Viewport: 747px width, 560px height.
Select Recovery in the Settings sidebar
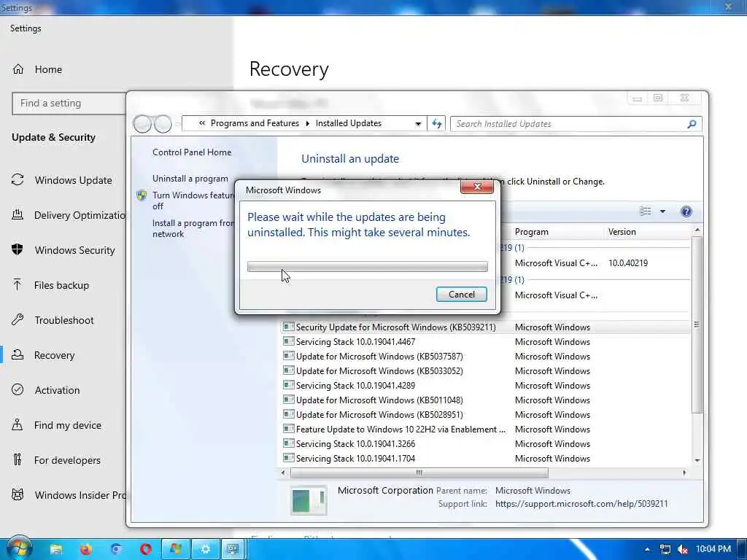[x=44, y=355]
